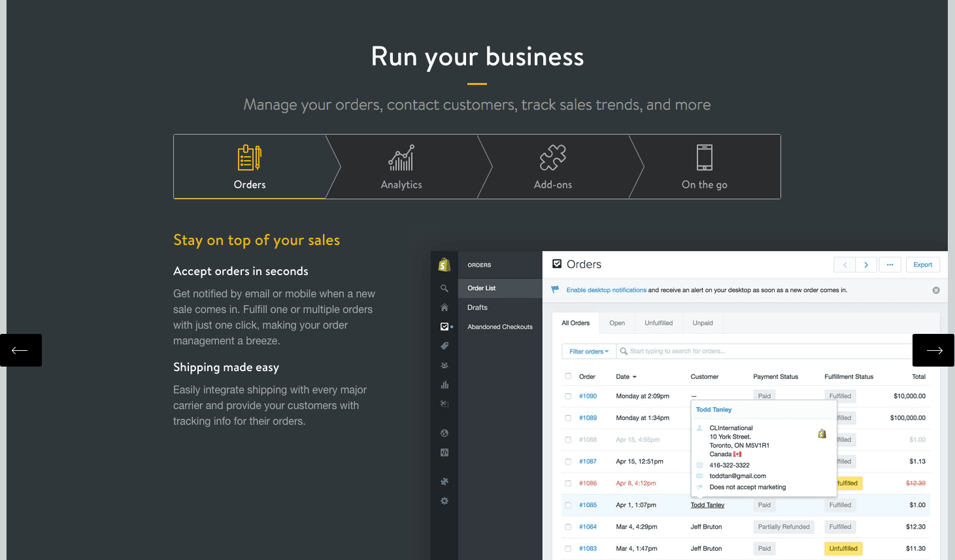This screenshot has height=560, width=955.
Task: Select the Analytics step in the feature bar
Action: (401, 167)
